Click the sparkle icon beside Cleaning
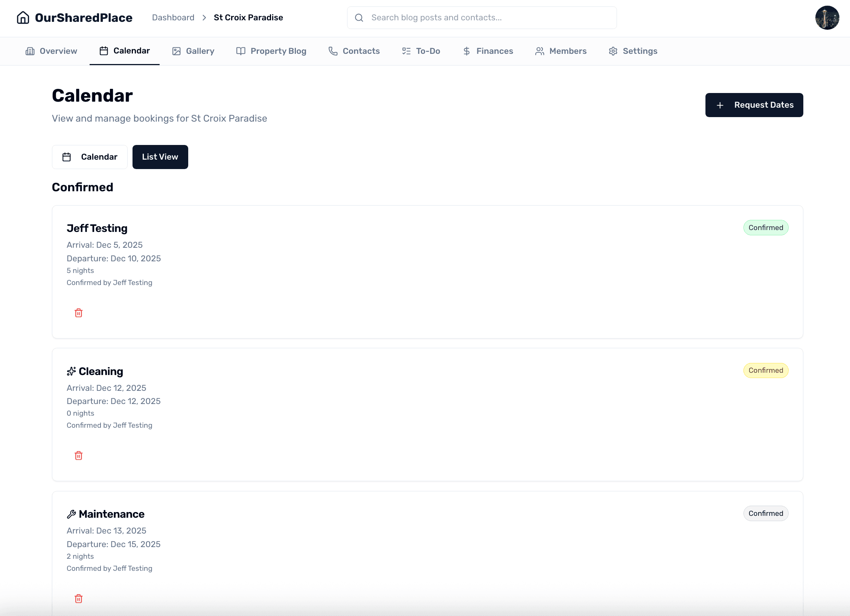 click(71, 371)
